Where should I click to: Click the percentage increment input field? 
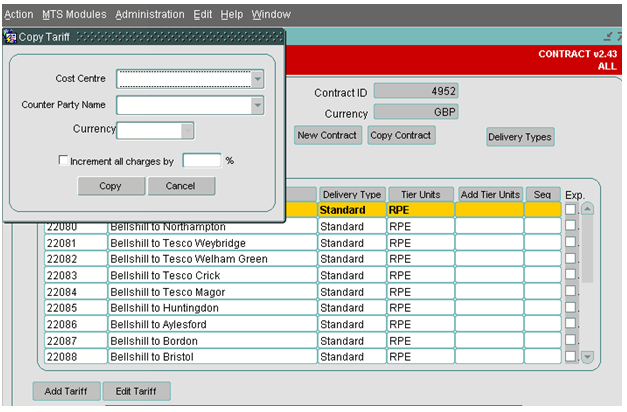(x=202, y=160)
